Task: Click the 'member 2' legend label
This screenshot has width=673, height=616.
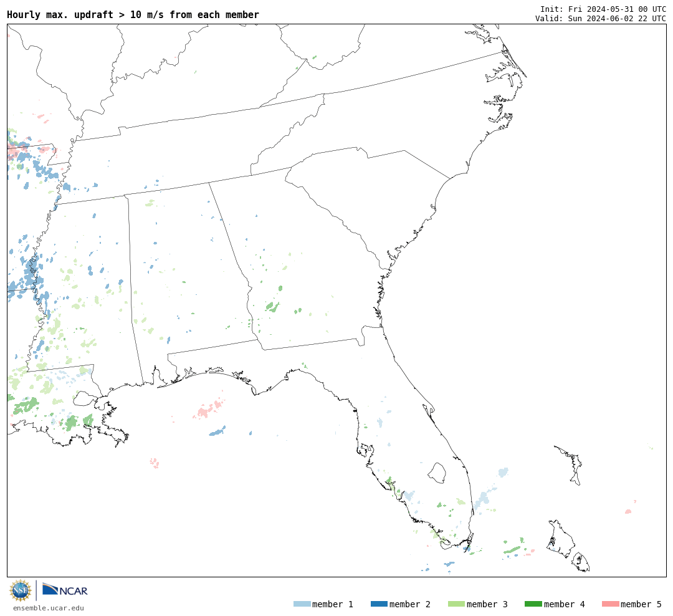Action: (410, 604)
